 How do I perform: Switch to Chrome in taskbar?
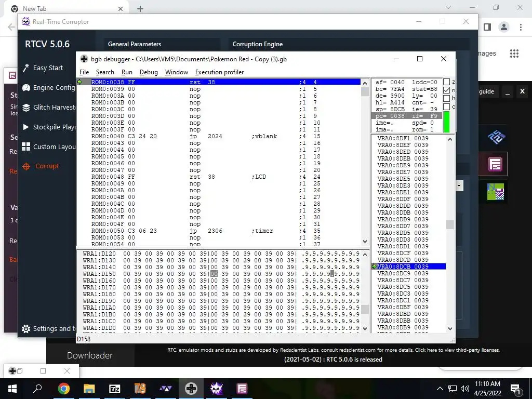(64, 389)
